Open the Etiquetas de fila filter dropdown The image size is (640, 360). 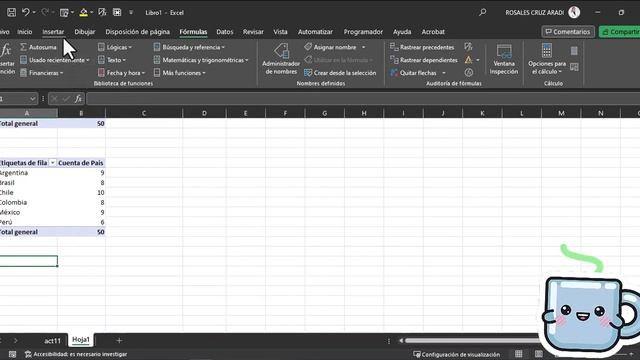pyautogui.click(x=52, y=163)
